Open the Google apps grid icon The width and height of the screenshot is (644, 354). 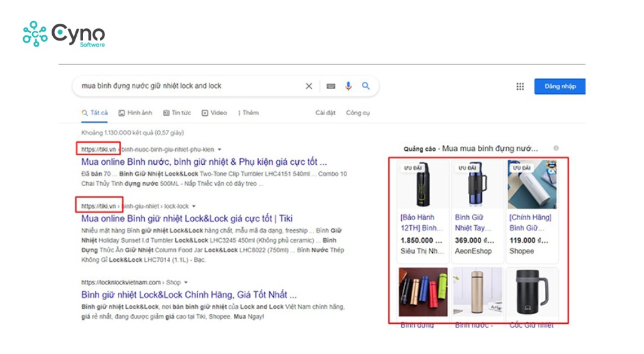[520, 86]
